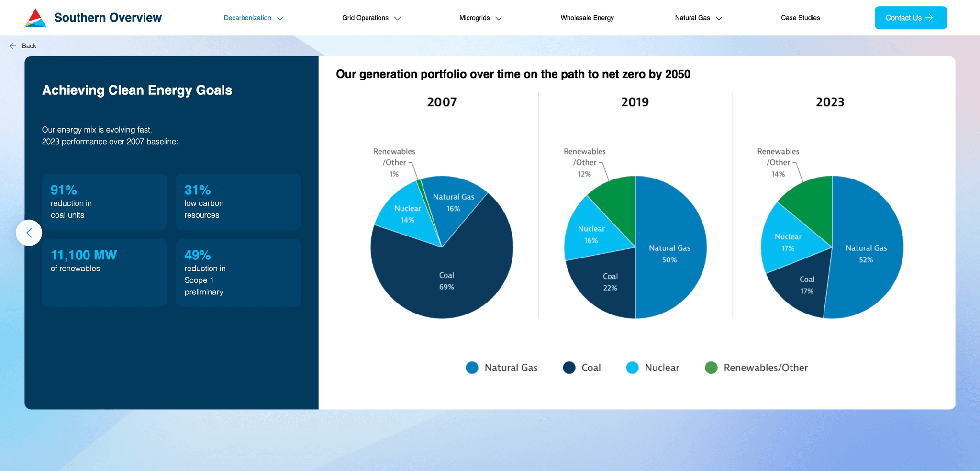Click the Renewables/Other legend swatch

(711, 368)
